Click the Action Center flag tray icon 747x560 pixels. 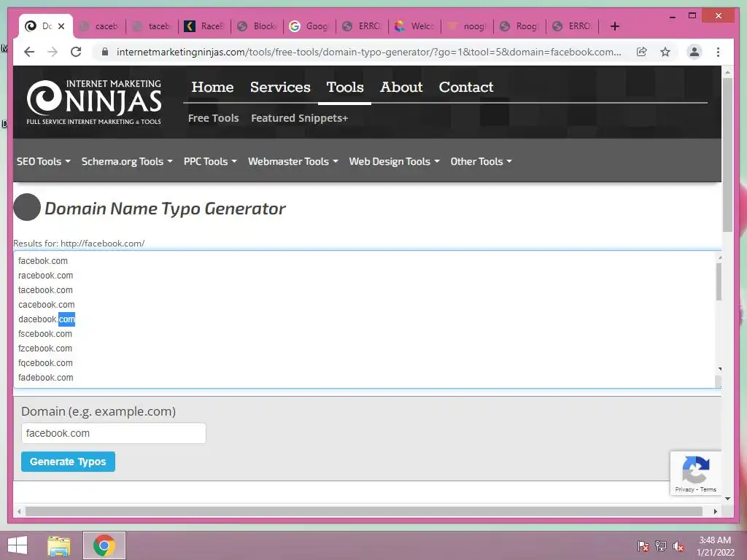[643, 545]
